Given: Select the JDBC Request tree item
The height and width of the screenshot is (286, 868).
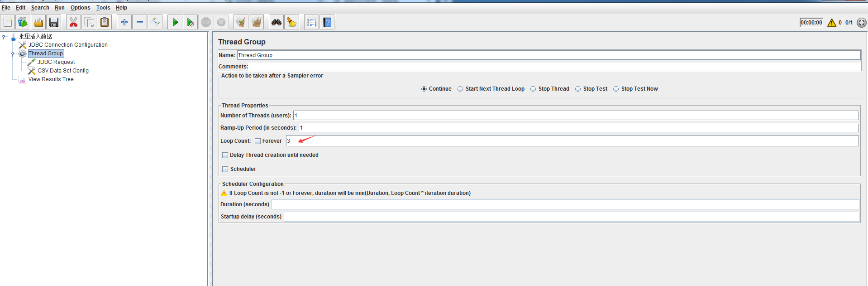Looking at the screenshot, I should click(56, 62).
